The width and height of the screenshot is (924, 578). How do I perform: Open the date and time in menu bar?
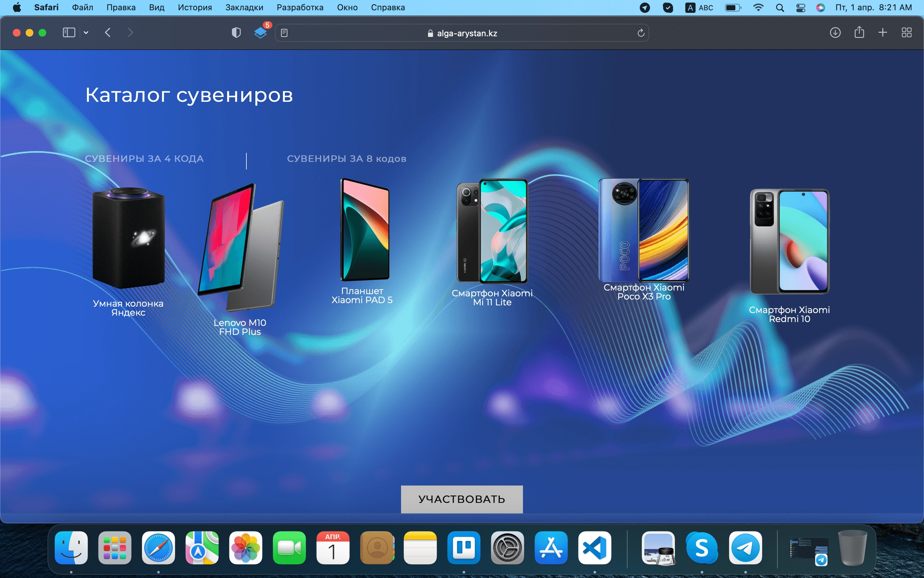point(874,8)
